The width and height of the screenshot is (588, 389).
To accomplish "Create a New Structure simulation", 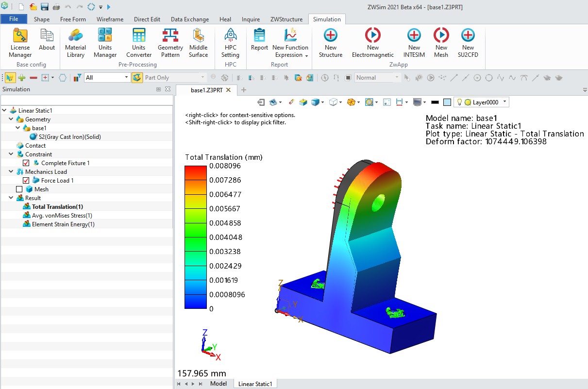I will click(331, 43).
